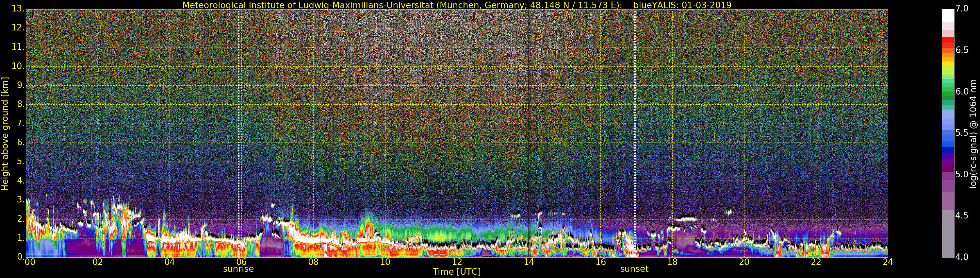Pick the gray segment at the colorbar bottom
980x278 pixels.
(948, 234)
